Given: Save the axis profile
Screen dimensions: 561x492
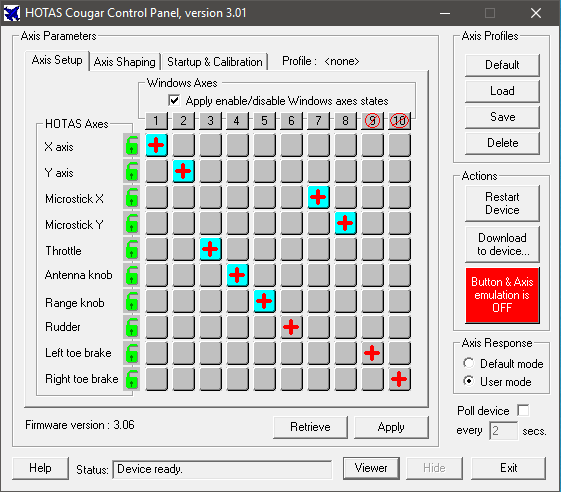Looking at the screenshot, I should [x=502, y=117].
